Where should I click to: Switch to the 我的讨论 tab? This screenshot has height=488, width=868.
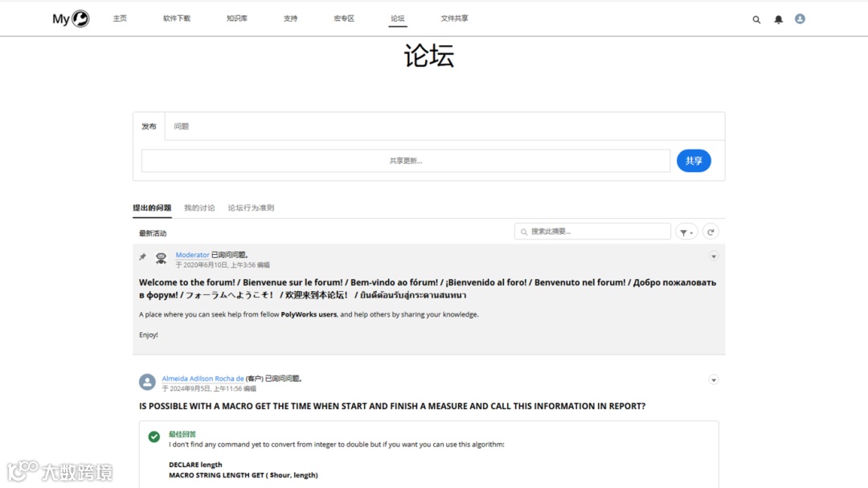199,207
